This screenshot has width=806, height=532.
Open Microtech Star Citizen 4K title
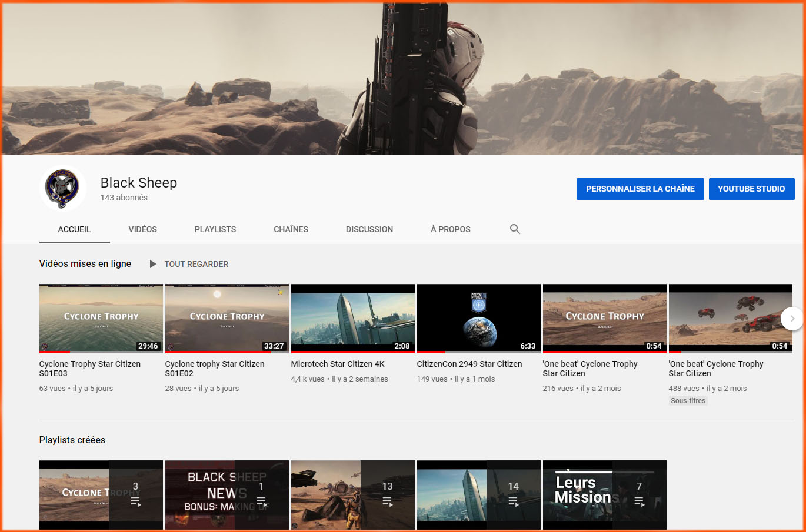coord(338,364)
